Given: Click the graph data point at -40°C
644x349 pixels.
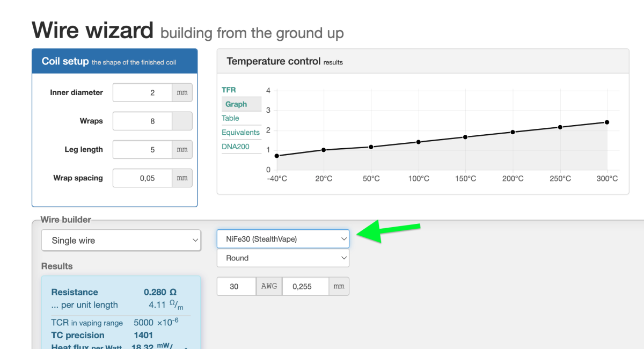Looking at the screenshot, I should click(x=276, y=156).
